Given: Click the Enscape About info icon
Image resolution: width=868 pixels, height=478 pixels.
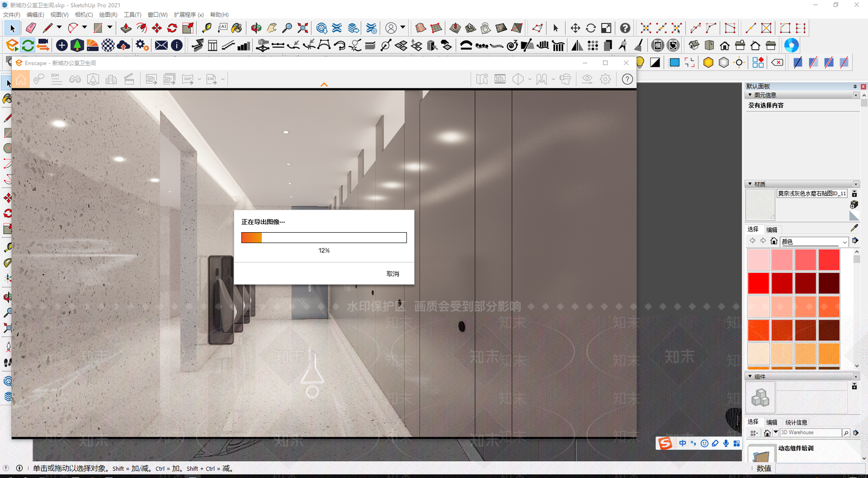Looking at the screenshot, I should [177, 46].
